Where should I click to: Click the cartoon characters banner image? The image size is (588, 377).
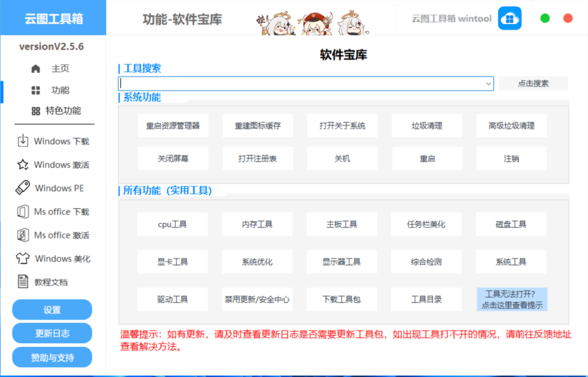pyautogui.click(x=313, y=22)
